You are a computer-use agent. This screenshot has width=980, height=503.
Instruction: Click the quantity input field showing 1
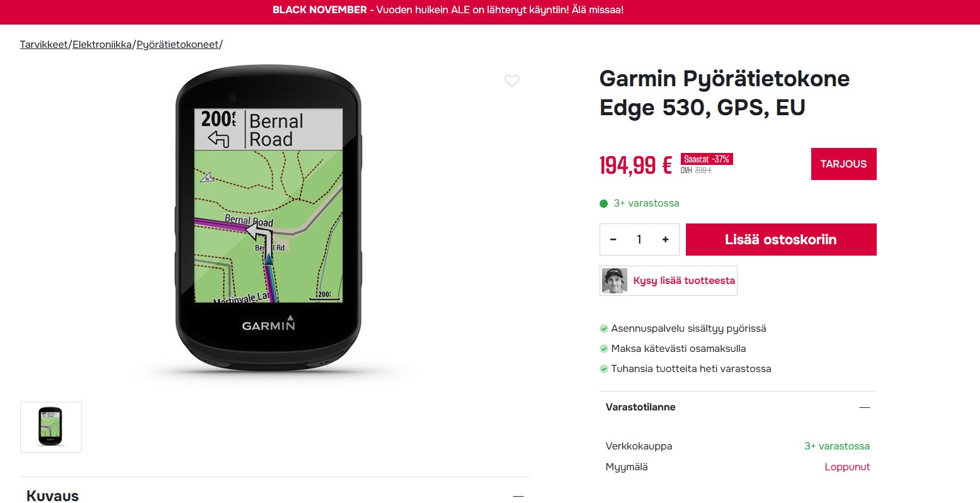point(639,239)
